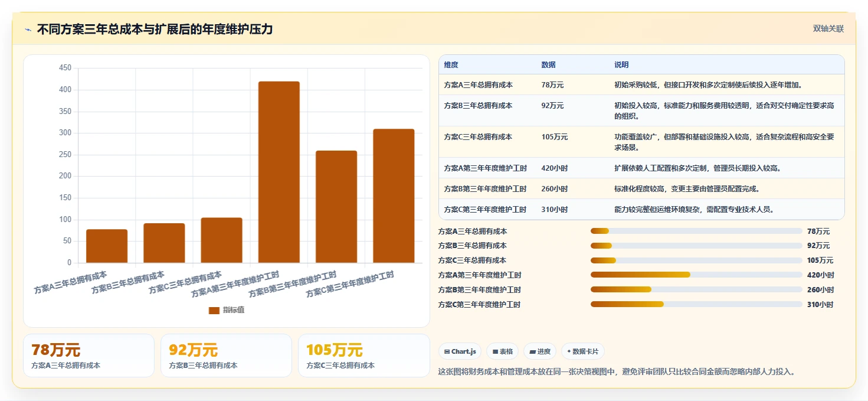Select table row name 方案C第三年年度维护工时
868x401 pixels.
(485, 209)
